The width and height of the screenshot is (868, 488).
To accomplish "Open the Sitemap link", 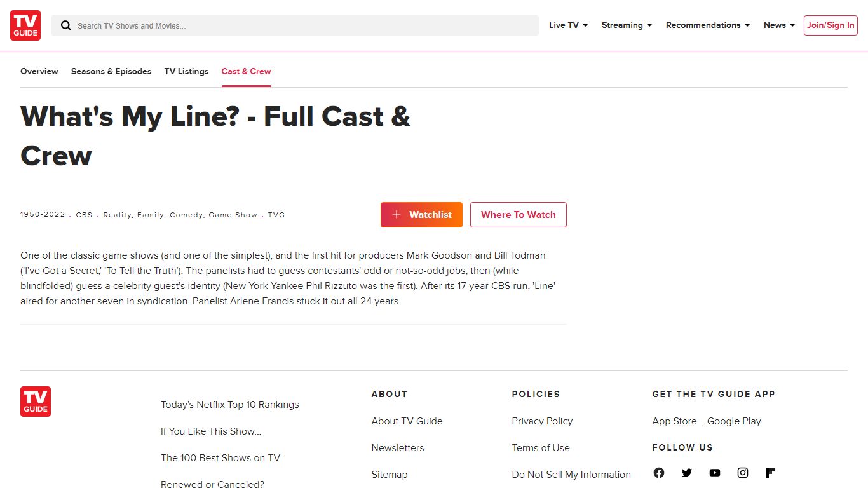I will tap(390, 475).
